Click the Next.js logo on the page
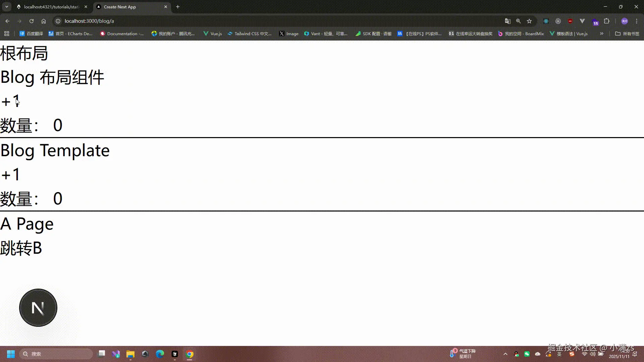The height and width of the screenshot is (362, 644). point(38,307)
